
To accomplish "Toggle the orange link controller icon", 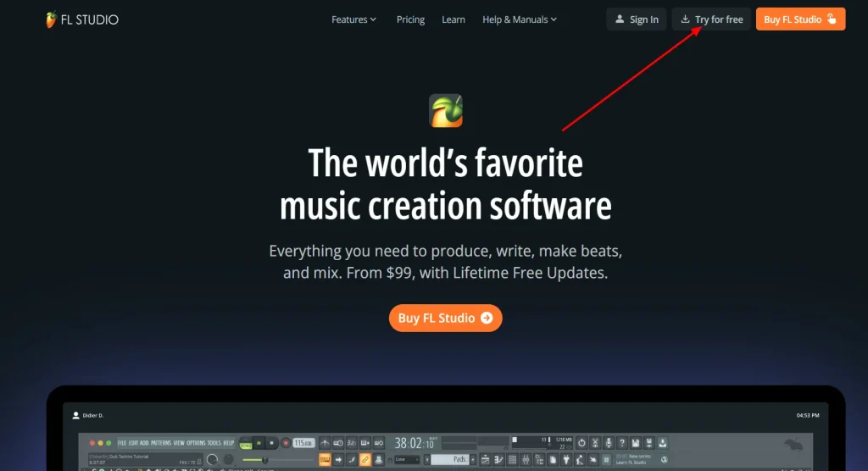I will [x=365, y=459].
